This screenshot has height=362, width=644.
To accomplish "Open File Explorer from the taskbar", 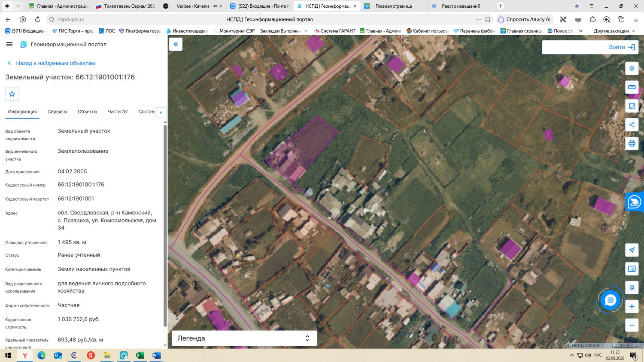I will (x=107, y=355).
